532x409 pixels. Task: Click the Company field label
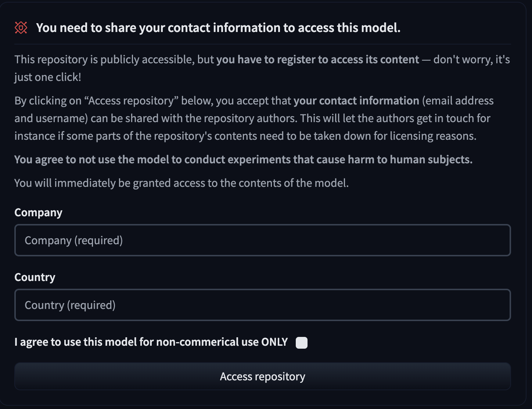(x=38, y=213)
